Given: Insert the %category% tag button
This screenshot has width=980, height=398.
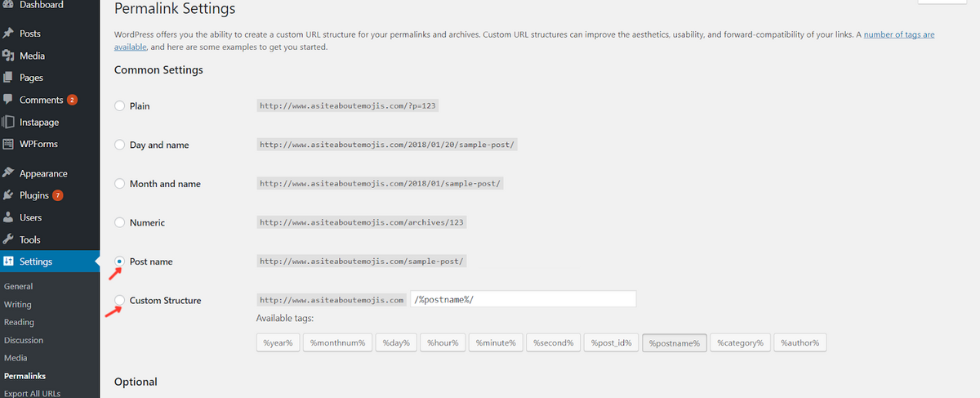Looking at the screenshot, I should [740, 342].
